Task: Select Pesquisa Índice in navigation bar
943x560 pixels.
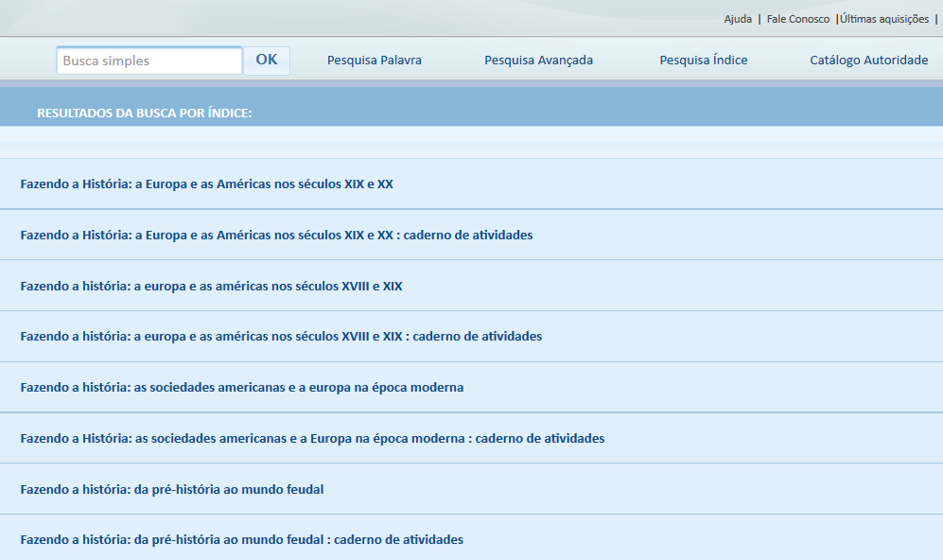Action: click(704, 61)
